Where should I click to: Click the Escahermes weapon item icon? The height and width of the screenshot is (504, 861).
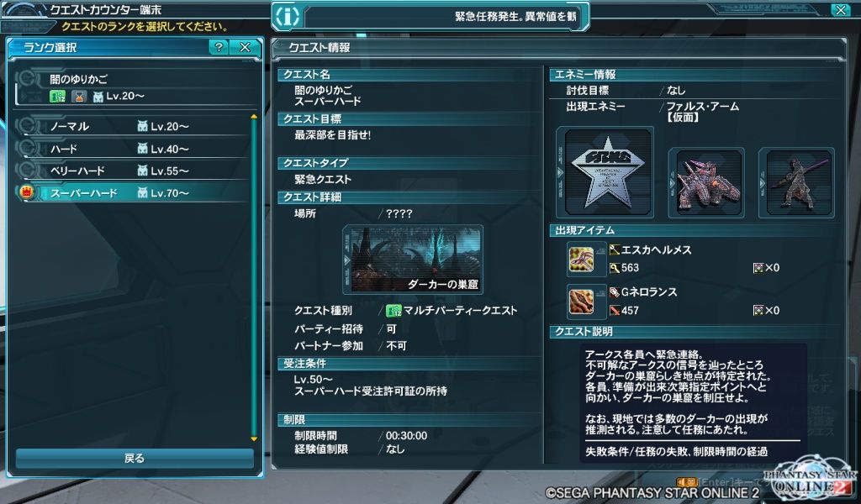581,260
